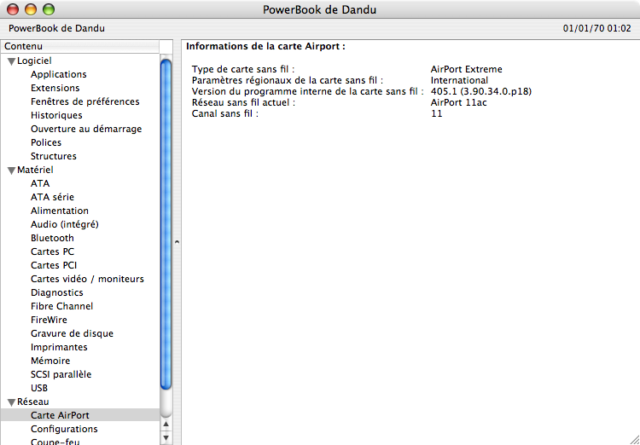Open Fenêtres de préférences entry
The image size is (640, 445).
85,102
